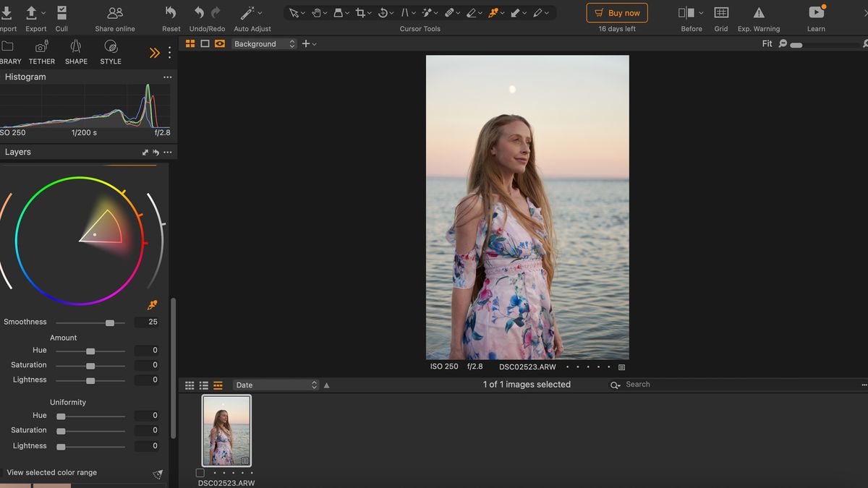Viewport: 868px width, 488px height.
Task: Open the Exp. Warning toggle icon
Action: coord(759,12)
